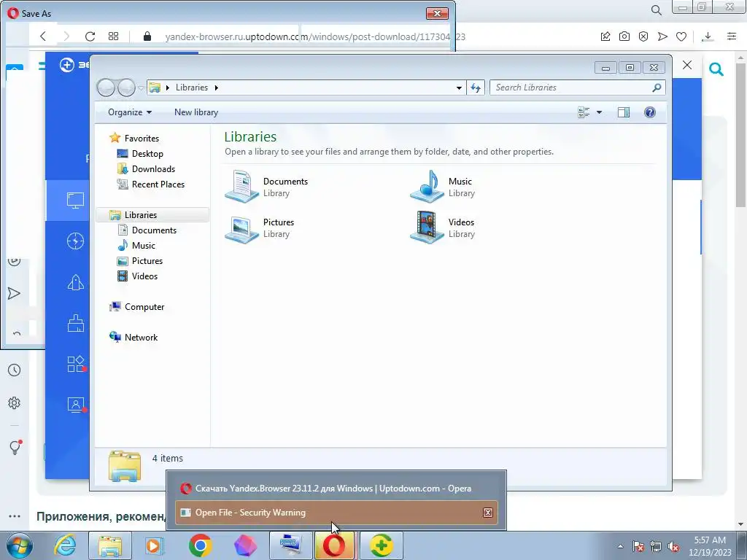Screen dimensions: 747x560
Task: Expand the arrow after Libraries breadcrumb
Action: pos(216,87)
